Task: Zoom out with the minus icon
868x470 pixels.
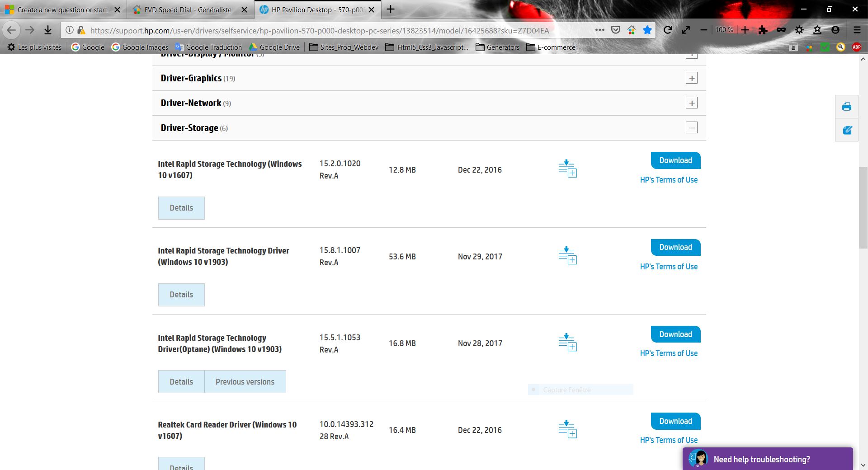Action: click(x=703, y=30)
